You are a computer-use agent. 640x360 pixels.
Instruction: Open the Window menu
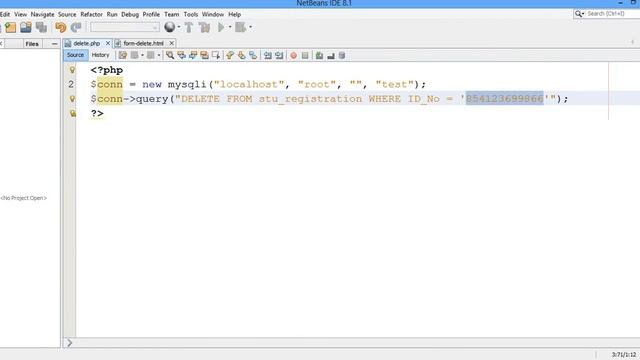[x=213, y=14]
